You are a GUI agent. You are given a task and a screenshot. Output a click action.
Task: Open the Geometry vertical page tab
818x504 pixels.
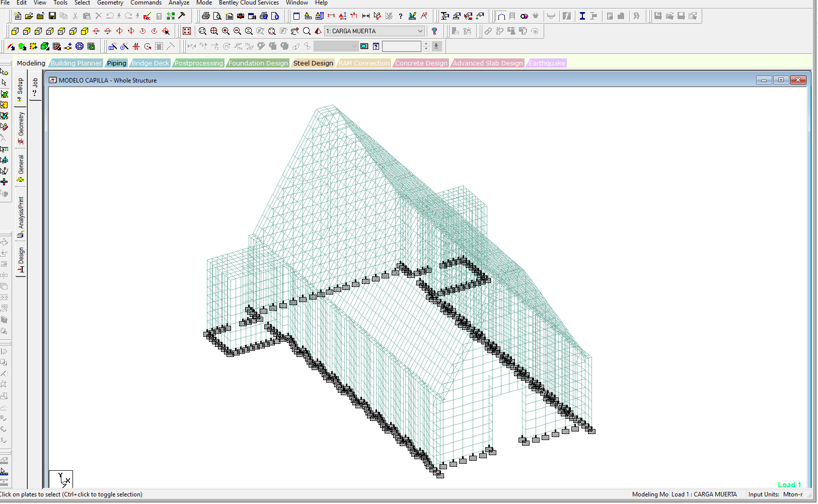coord(21,128)
